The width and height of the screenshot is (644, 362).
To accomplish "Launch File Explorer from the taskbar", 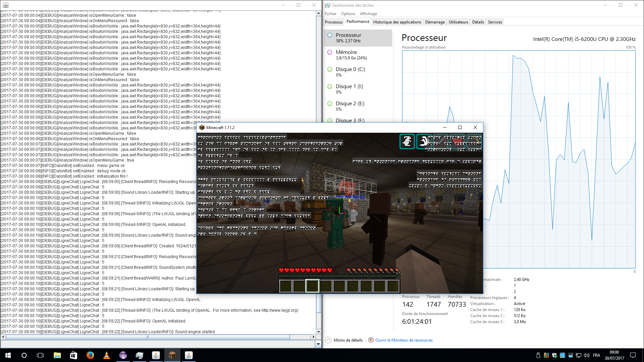I will coord(57,355).
